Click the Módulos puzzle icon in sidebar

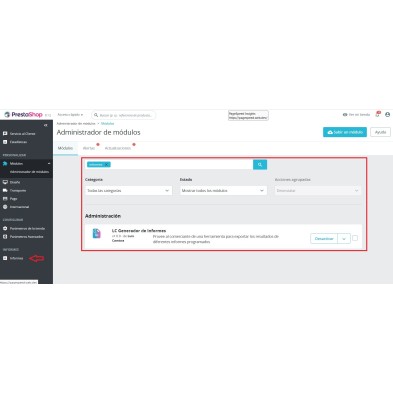coord(5,164)
